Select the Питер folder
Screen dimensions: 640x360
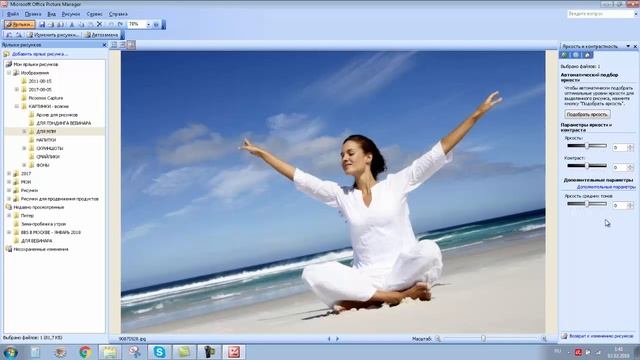click(x=27, y=216)
